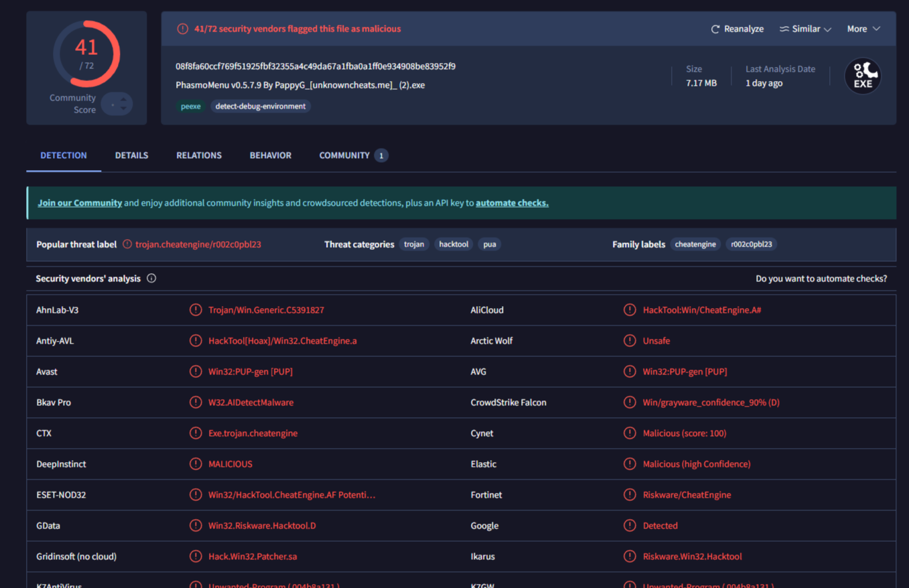Screen dimensions: 909x588
Task: Click alert icon next to Popular threat label
Action: coord(127,244)
